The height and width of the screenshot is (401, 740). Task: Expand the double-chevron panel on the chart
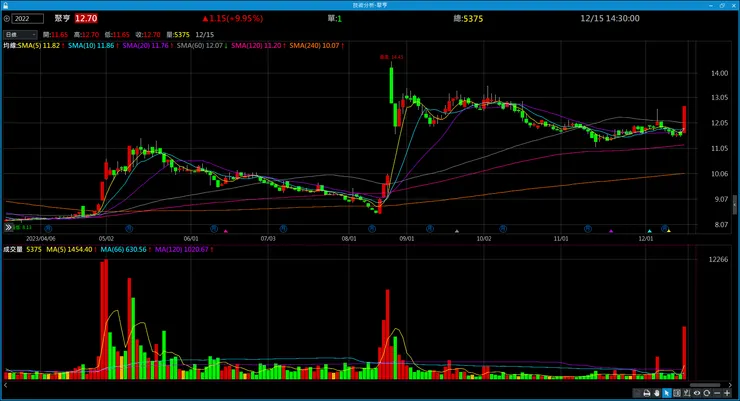[8, 227]
